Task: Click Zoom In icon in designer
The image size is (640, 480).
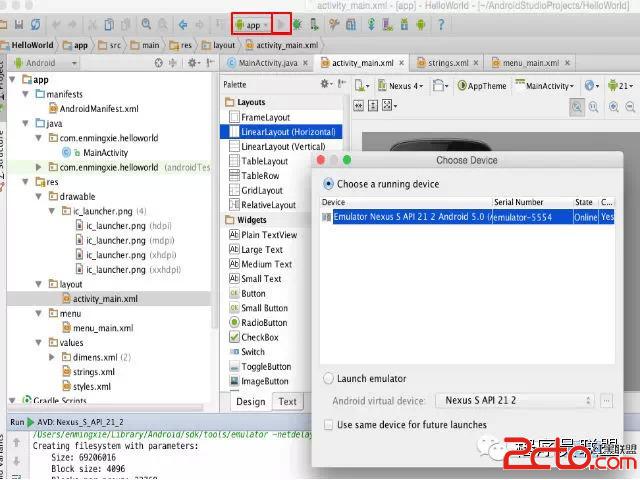Action: click(613, 107)
